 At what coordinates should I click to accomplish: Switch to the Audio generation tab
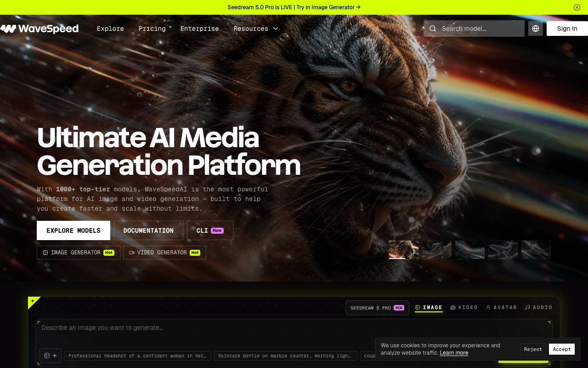click(x=538, y=307)
